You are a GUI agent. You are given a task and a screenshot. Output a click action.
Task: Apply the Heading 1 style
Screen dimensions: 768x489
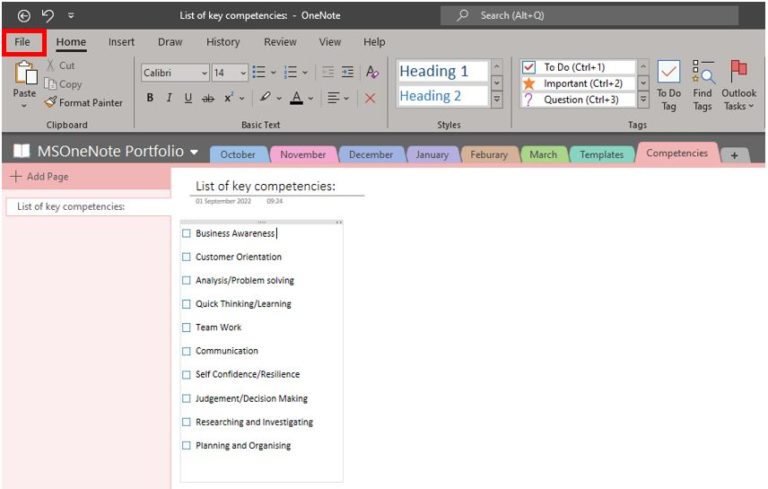tap(443, 71)
